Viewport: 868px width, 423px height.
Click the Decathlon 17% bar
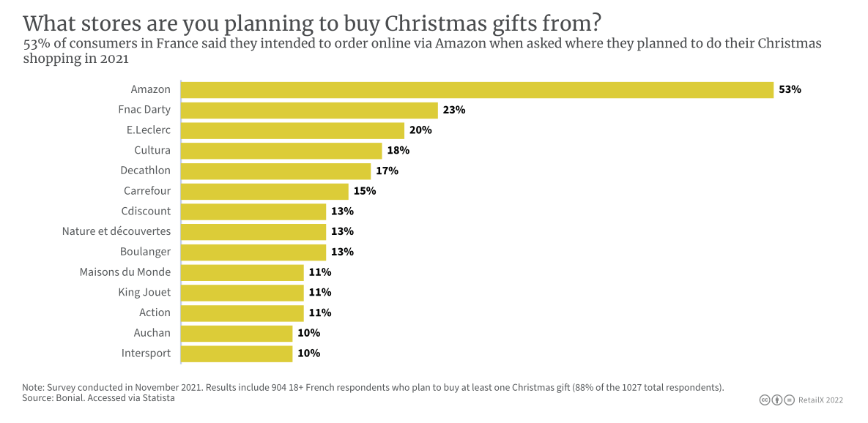(276, 171)
